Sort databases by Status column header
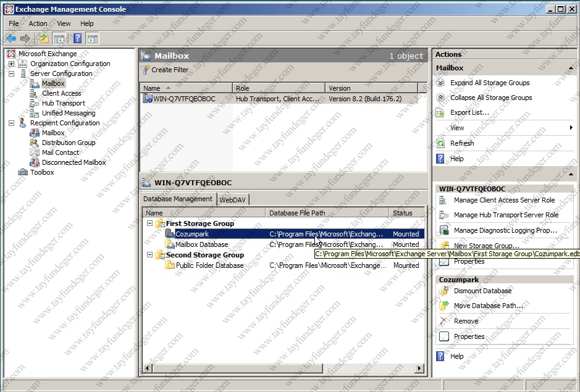 pos(406,212)
